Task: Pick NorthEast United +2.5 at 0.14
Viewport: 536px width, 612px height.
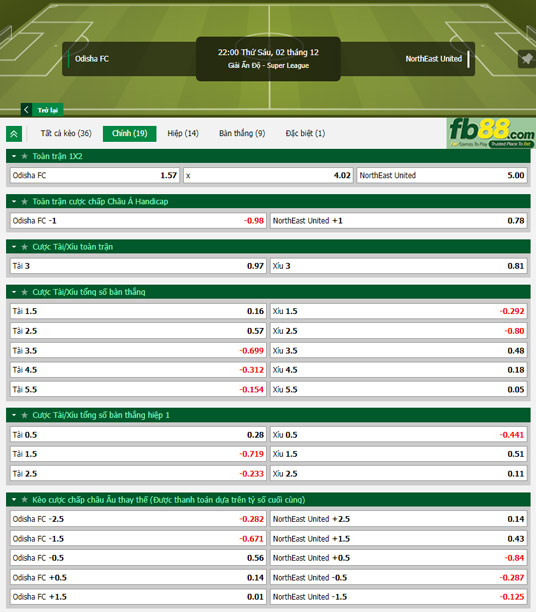Action: pyautogui.click(x=399, y=519)
